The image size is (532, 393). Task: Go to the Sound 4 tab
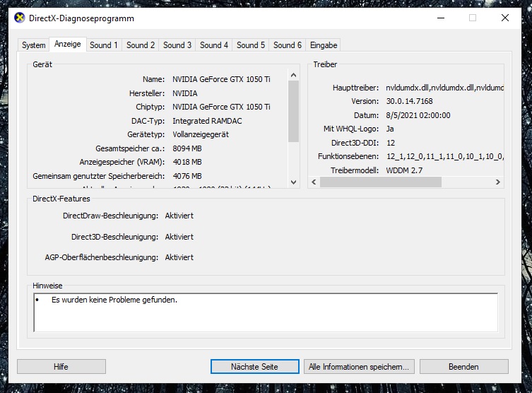coord(214,45)
